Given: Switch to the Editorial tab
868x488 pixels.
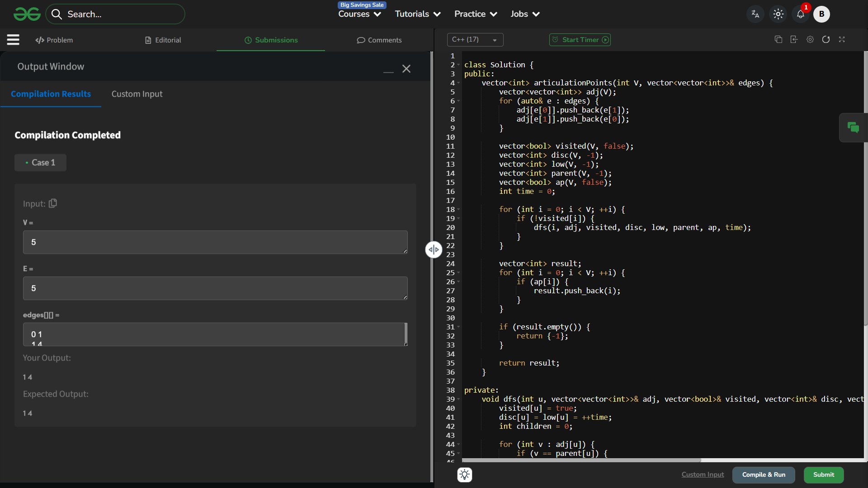Looking at the screenshot, I should click(x=163, y=40).
